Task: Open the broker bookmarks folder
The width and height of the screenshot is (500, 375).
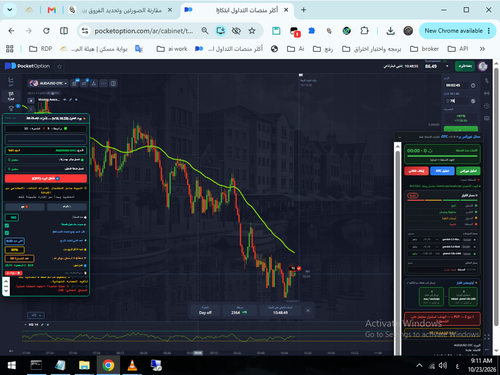Action: (x=424, y=49)
